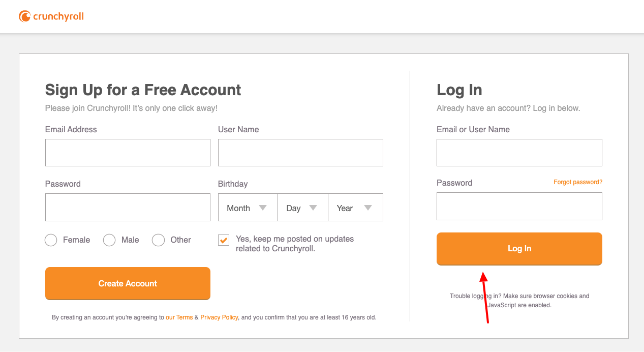Open the Month dropdown arrow
This screenshot has width=644, height=352.
click(x=263, y=208)
